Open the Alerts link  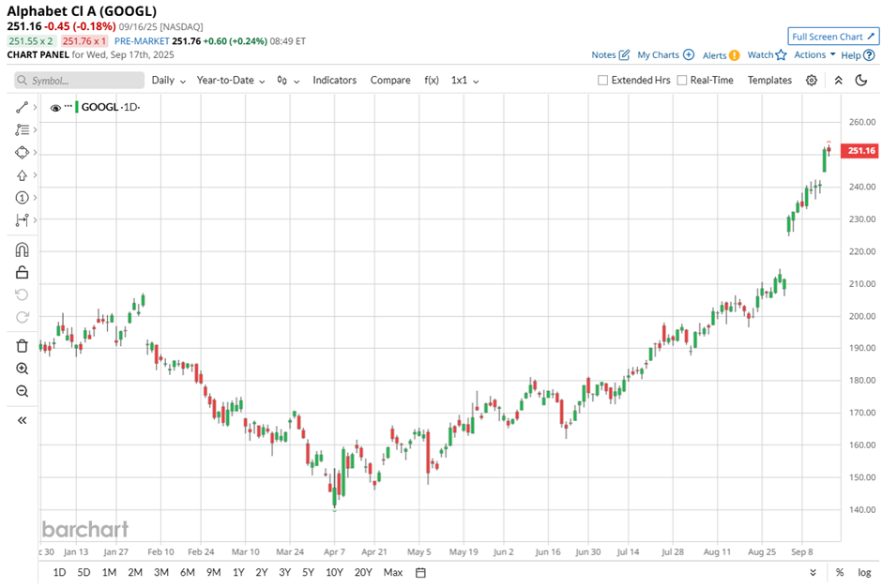(722, 55)
